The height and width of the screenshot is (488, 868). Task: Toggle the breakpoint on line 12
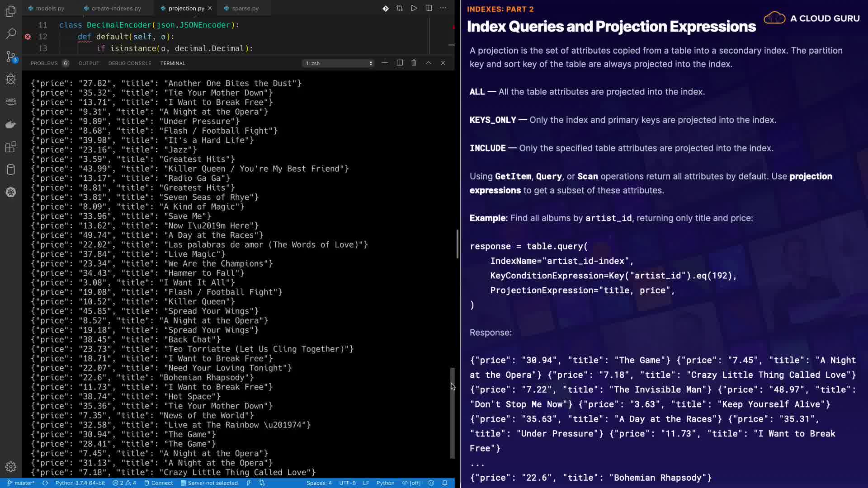pyautogui.click(x=28, y=37)
